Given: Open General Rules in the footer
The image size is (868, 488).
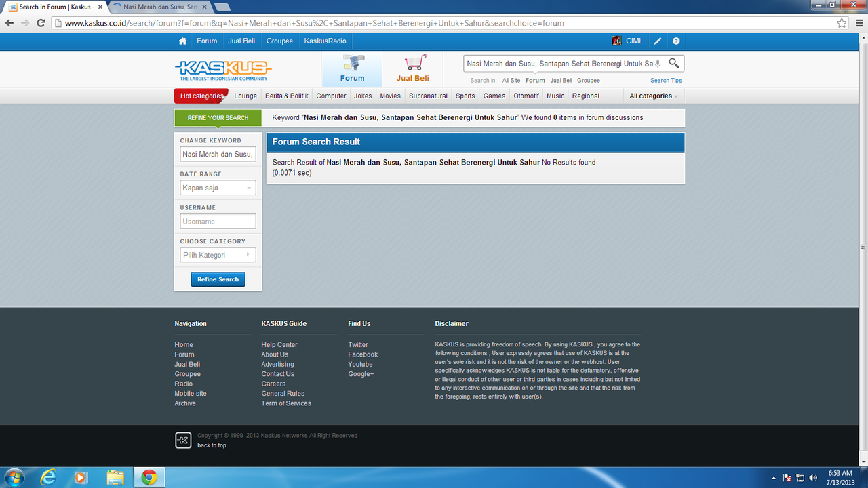Looking at the screenshot, I should [x=283, y=394].
